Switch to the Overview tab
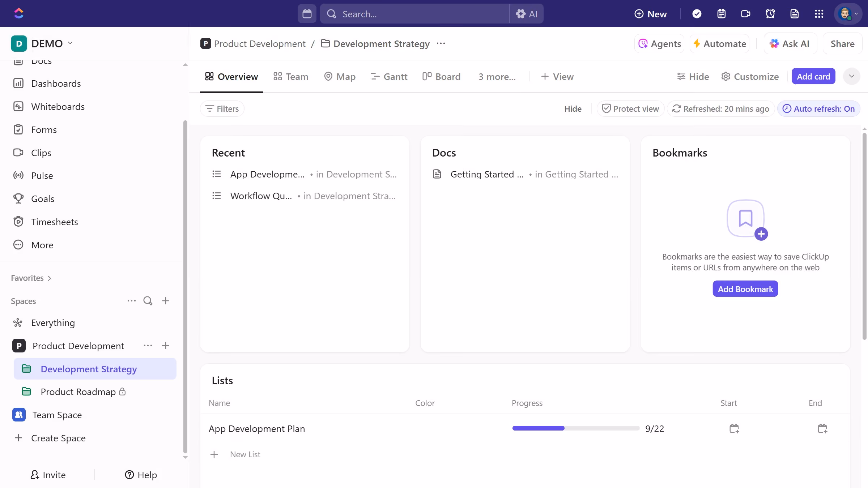 231,77
